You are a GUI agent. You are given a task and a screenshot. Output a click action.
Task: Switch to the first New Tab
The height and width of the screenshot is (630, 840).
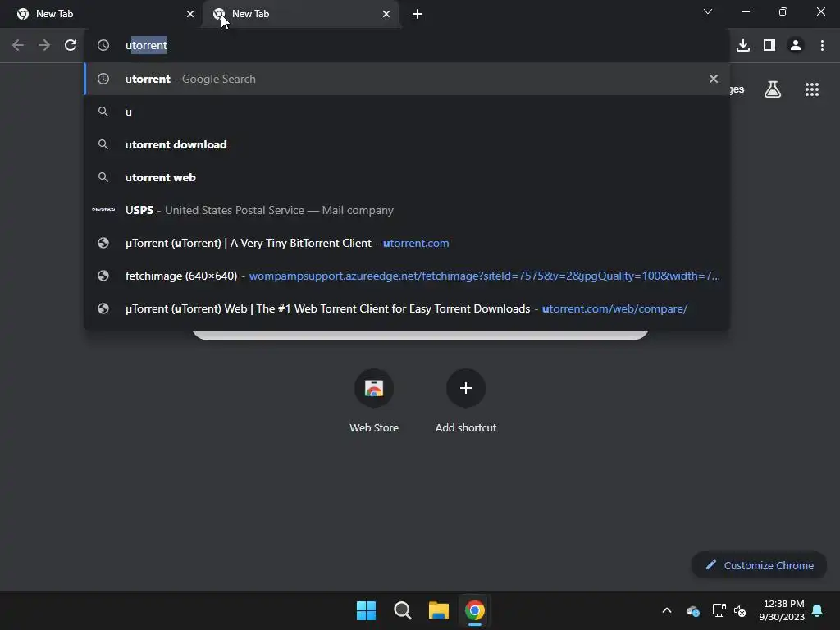pos(101,14)
